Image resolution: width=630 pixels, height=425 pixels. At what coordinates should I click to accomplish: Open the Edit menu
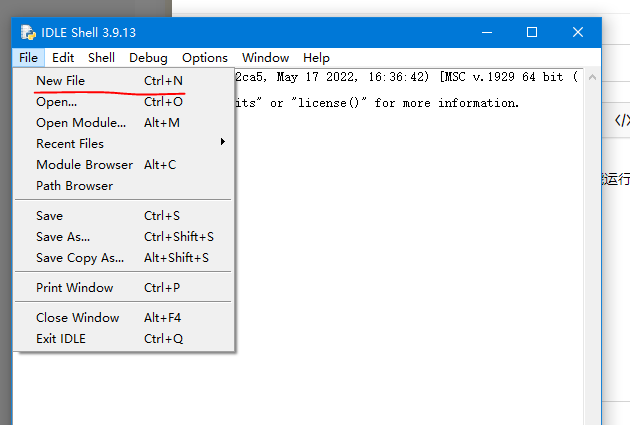coord(63,58)
